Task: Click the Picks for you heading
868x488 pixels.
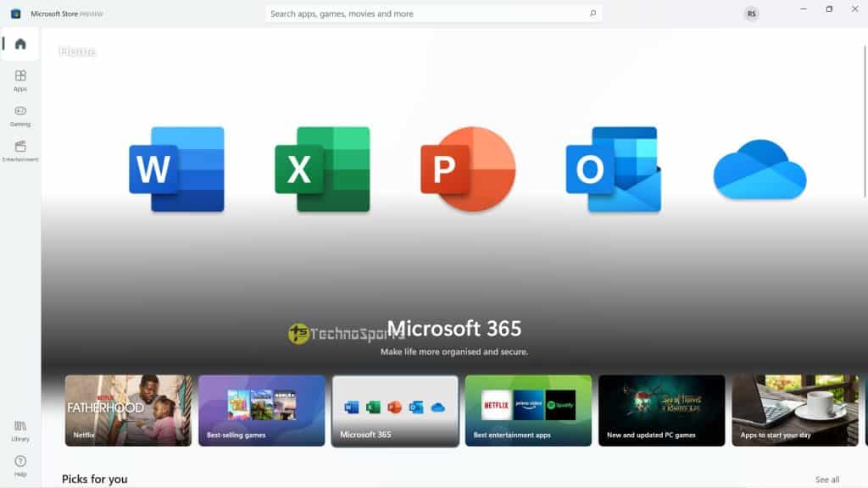Action: (95, 480)
